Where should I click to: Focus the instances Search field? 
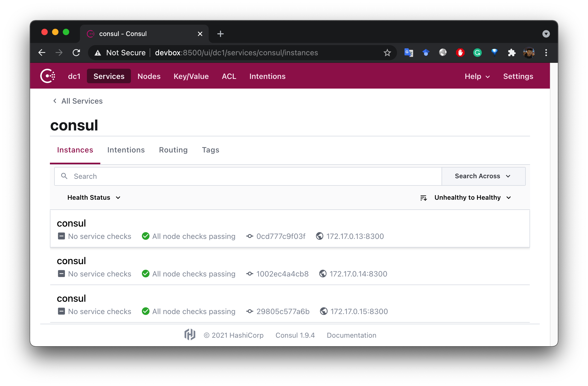(248, 176)
